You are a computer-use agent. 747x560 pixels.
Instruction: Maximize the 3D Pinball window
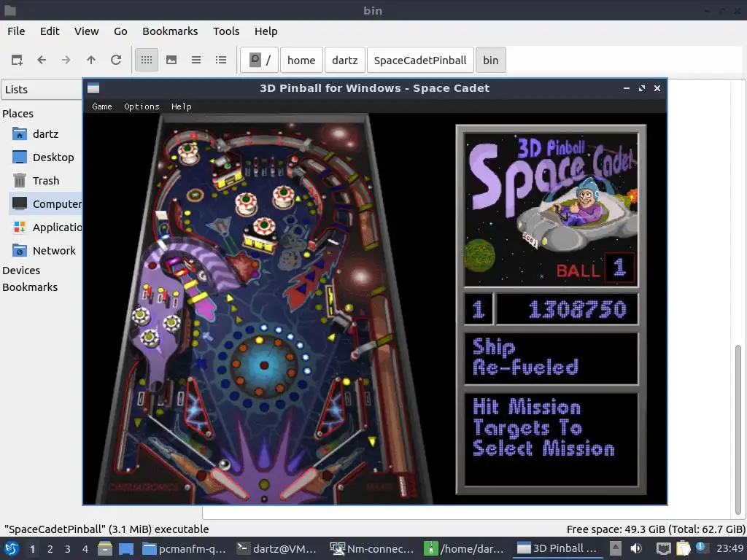coord(642,88)
